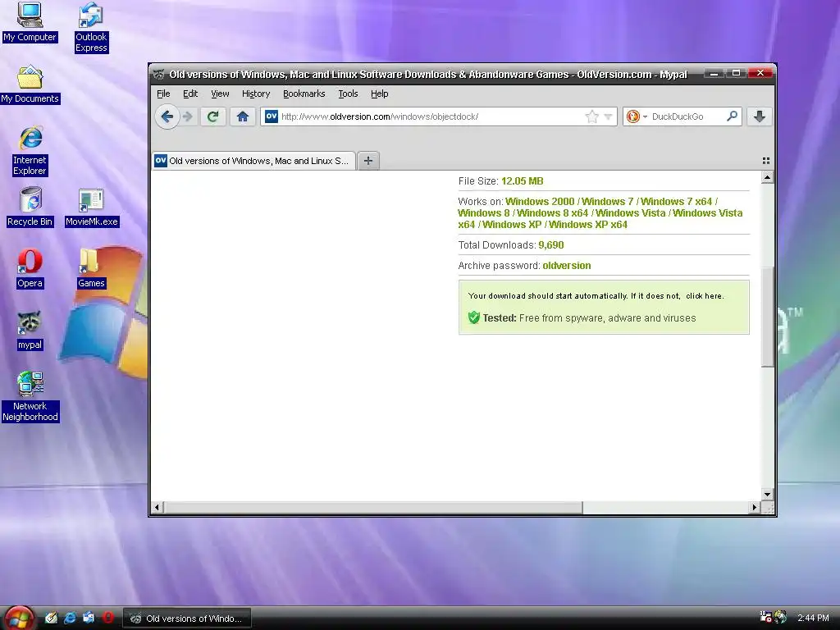Screen dimensions: 840x630
Task: Click the 'oldversion' archive password text
Action: tap(567, 265)
